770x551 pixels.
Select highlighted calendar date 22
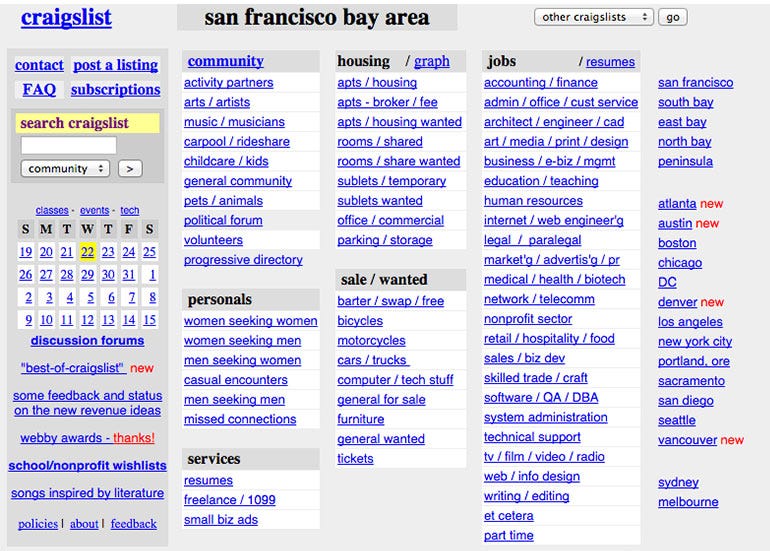tap(87, 252)
